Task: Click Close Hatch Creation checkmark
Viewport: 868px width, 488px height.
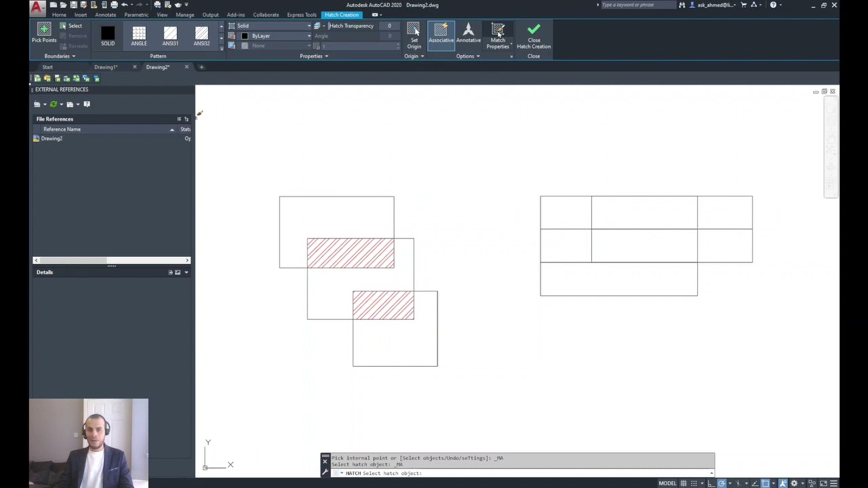Action: (534, 35)
